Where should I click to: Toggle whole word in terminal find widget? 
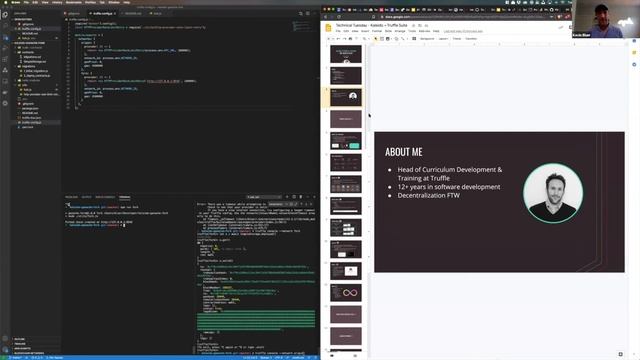click(291, 204)
